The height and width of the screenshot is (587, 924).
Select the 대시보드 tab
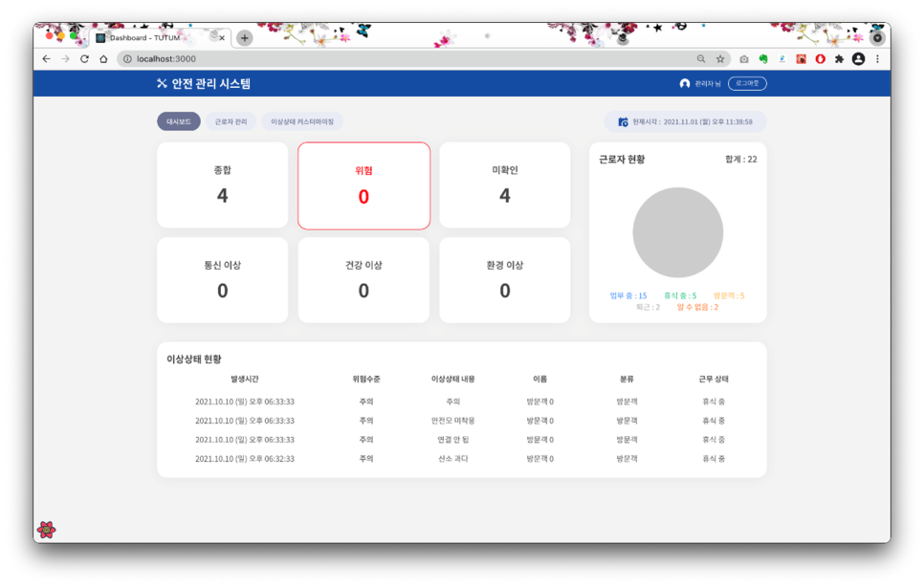[x=179, y=122]
